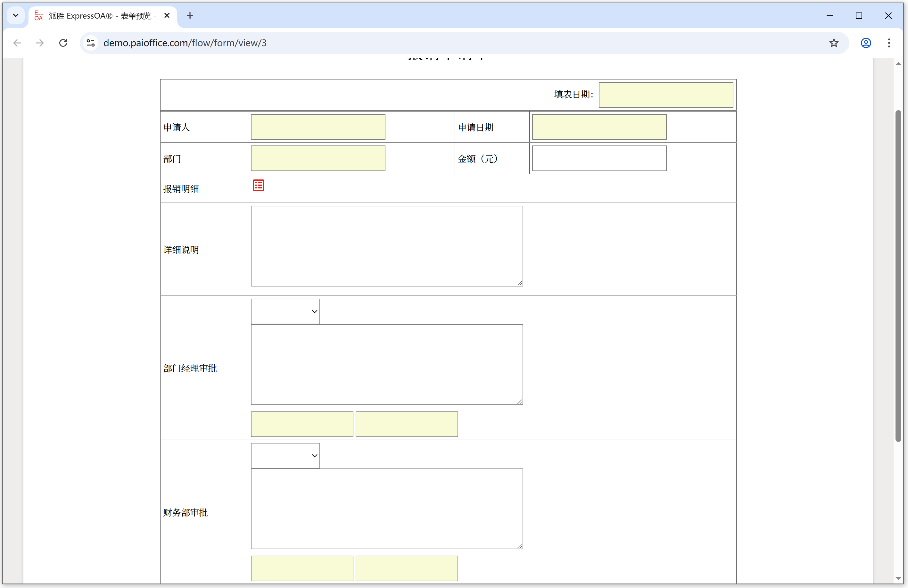
Task: Open the Chrome profile icon
Action: tap(866, 43)
